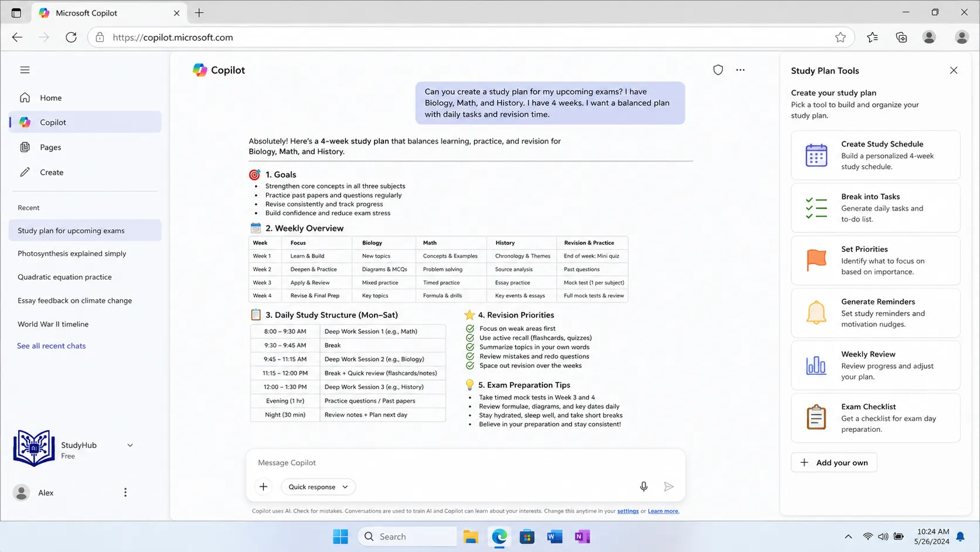Click the Set Priorities flag icon

(x=816, y=260)
